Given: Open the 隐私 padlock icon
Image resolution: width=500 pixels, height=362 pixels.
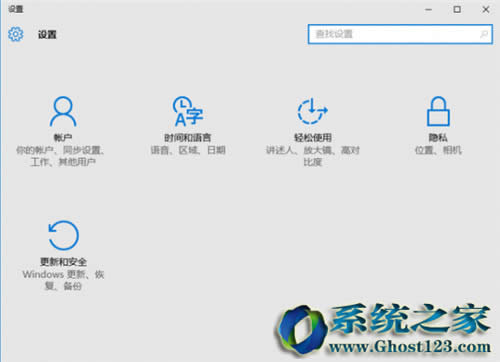Looking at the screenshot, I should (x=438, y=111).
